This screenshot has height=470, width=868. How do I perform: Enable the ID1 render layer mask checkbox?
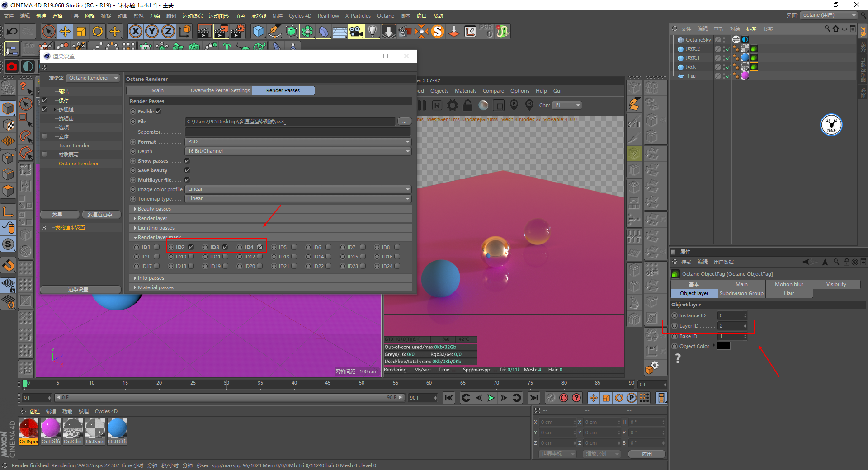[x=157, y=247]
